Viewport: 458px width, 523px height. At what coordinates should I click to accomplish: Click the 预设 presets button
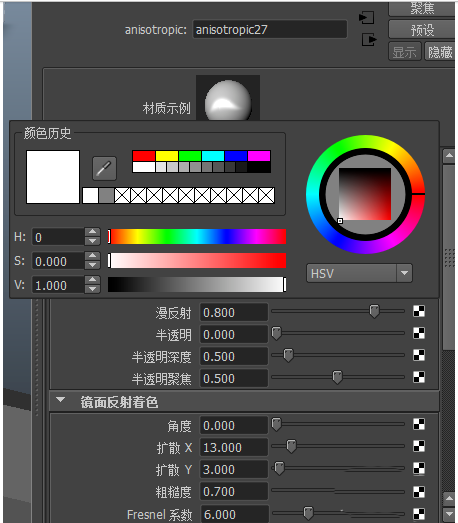click(x=422, y=30)
